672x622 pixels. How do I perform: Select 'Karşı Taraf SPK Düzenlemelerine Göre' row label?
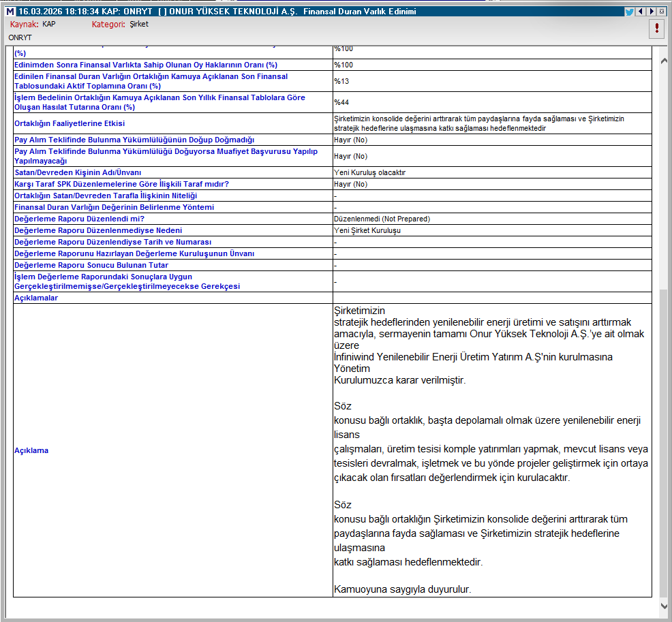(122, 184)
